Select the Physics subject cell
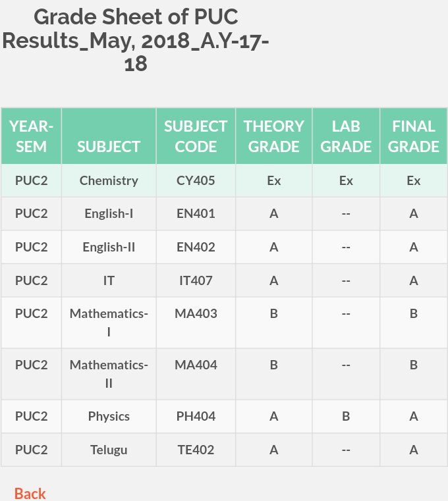Image resolution: width=448 pixels, height=501 pixels. 109,417
